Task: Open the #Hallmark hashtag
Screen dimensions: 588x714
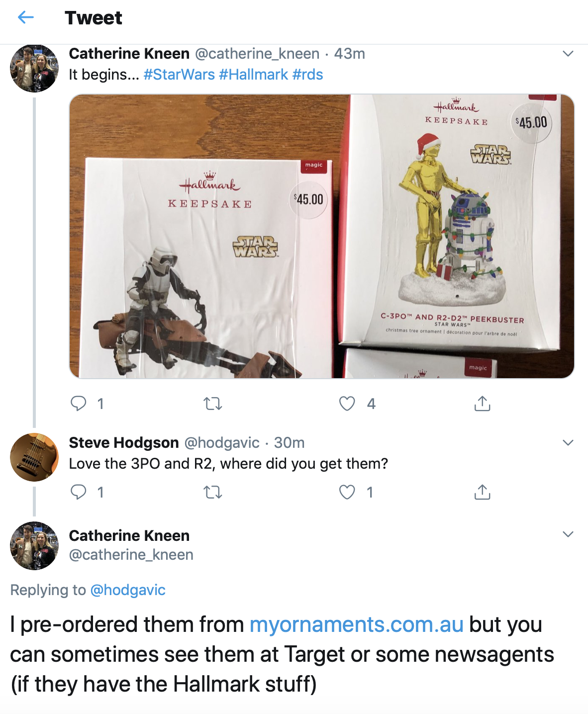Action: [x=253, y=75]
